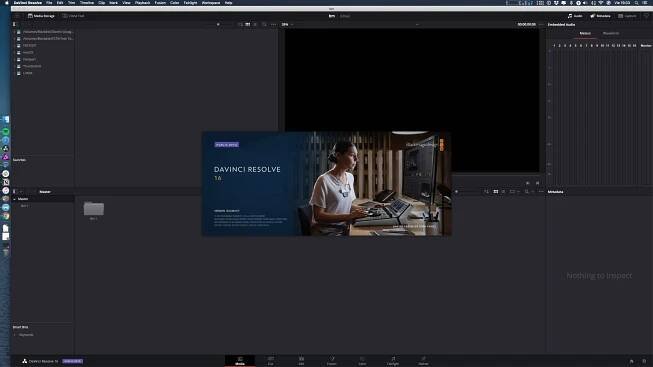This screenshot has height=367, width=653.
Task: Open the File menu
Action: click(49, 2)
